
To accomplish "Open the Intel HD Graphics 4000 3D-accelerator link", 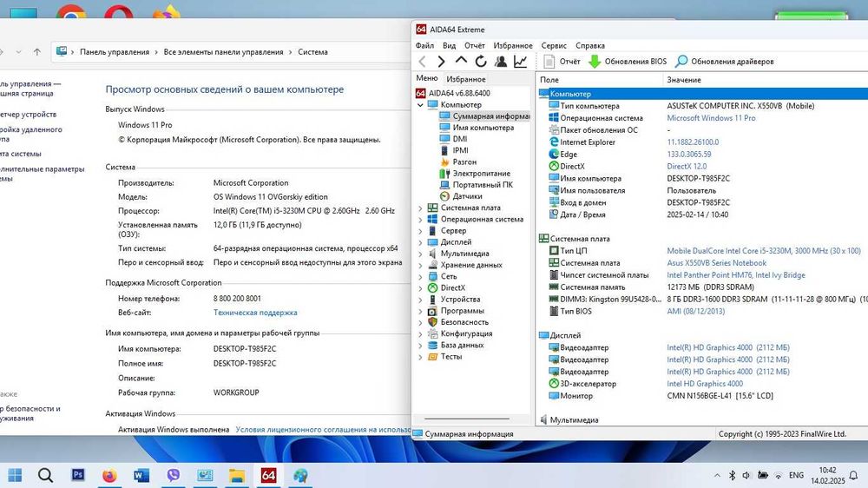I will (705, 384).
